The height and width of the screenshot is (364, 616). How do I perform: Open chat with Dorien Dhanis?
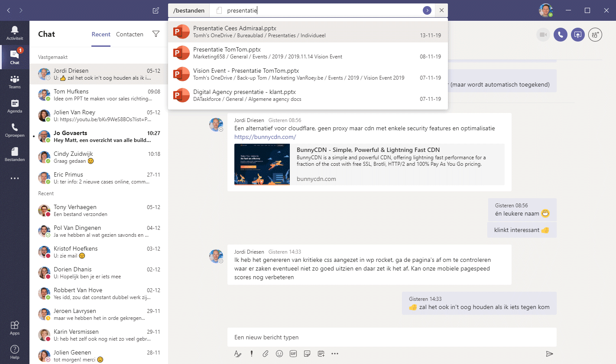(99, 273)
